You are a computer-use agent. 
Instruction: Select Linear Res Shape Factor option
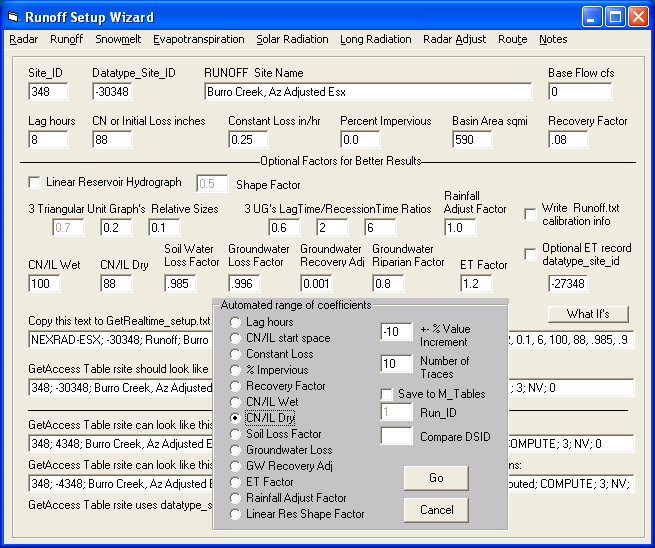236,514
